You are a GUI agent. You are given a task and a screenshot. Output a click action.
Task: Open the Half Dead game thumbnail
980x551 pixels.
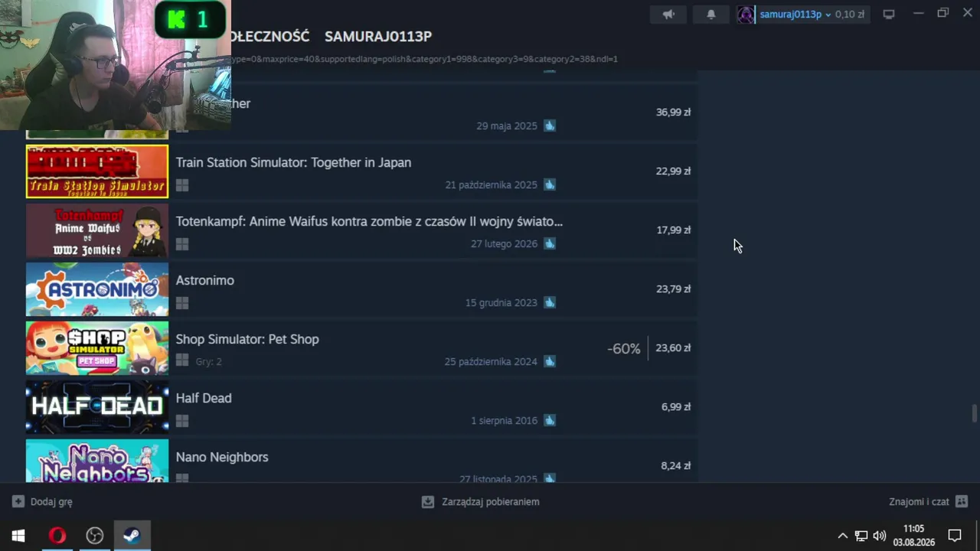coord(97,407)
